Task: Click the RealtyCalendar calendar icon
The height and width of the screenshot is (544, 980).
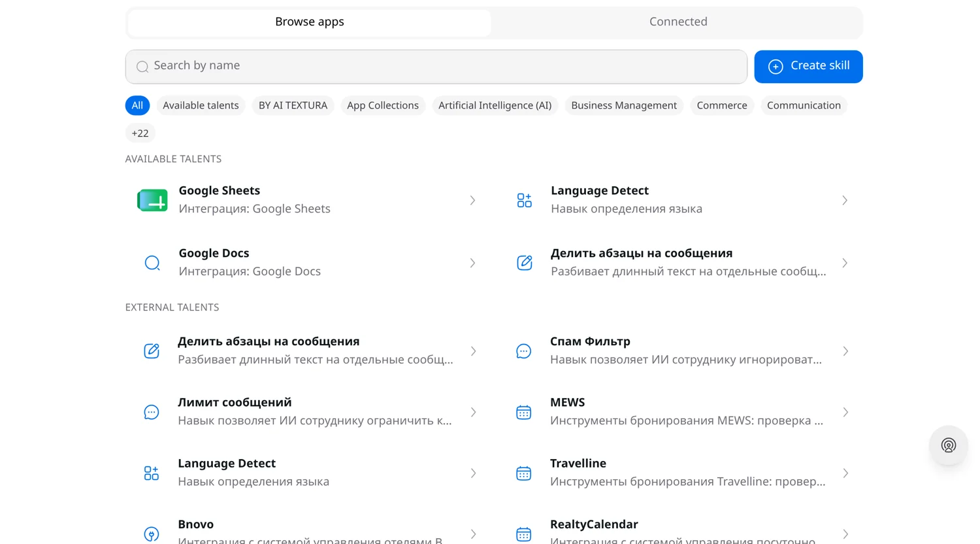Action: pos(523,534)
